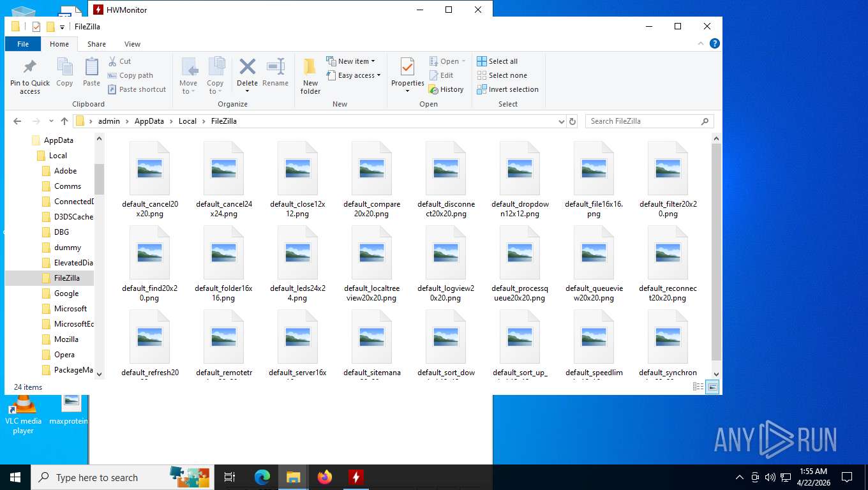Open file History
The image size is (868, 490).
[445, 89]
